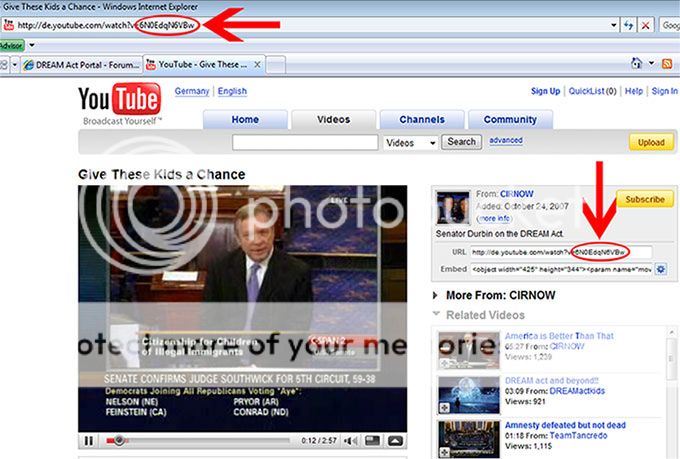Open the Videos navigation tab
This screenshot has height=459, width=680.
pyautogui.click(x=333, y=120)
